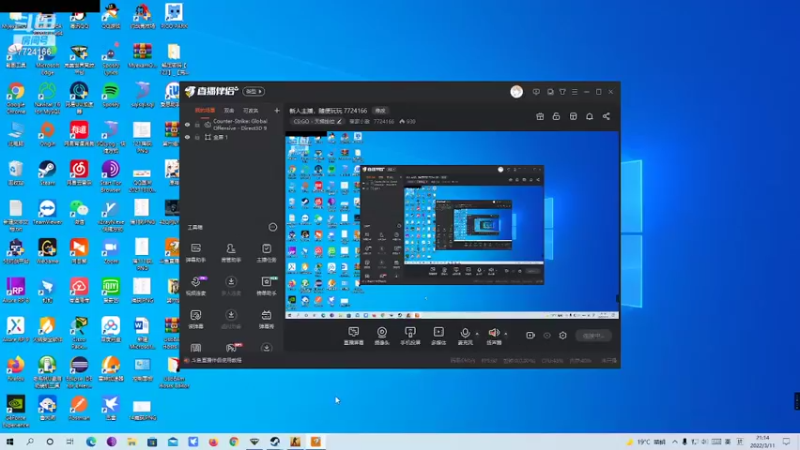The width and height of the screenshot is (800, 450).
Task: Open Google Chrome desktop shortcut
Action: pos(16,98)
